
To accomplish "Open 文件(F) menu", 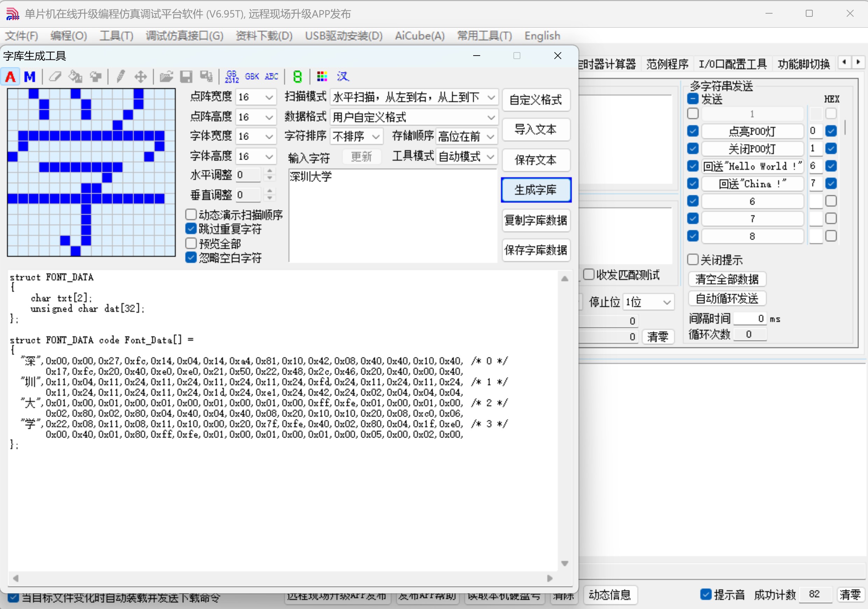I will 22,36.
